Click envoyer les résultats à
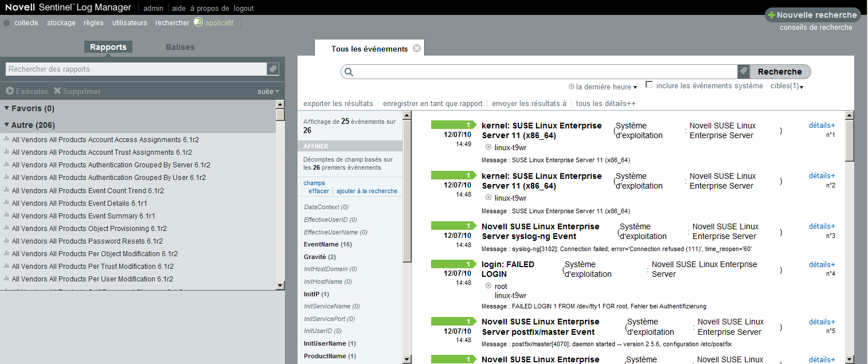This screenshot has width=868, height=364. click(x=529, y=104)
